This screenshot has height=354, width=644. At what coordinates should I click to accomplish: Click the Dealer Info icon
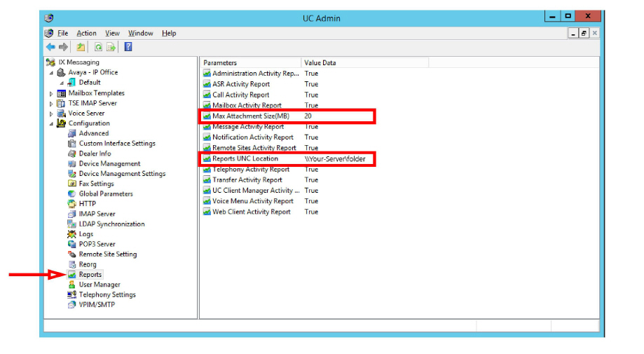coord(72,154)
